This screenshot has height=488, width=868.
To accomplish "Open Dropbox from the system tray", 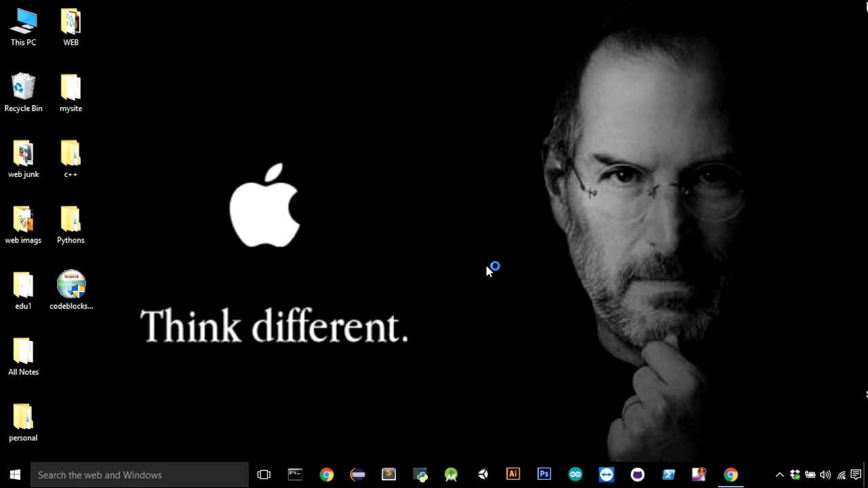I will coord(795,474).
